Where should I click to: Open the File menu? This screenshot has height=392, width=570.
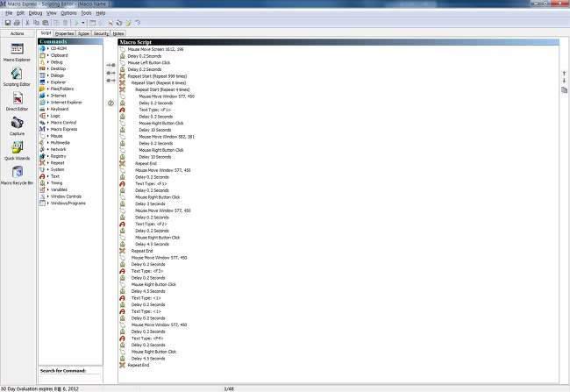(x=9, y=13)
